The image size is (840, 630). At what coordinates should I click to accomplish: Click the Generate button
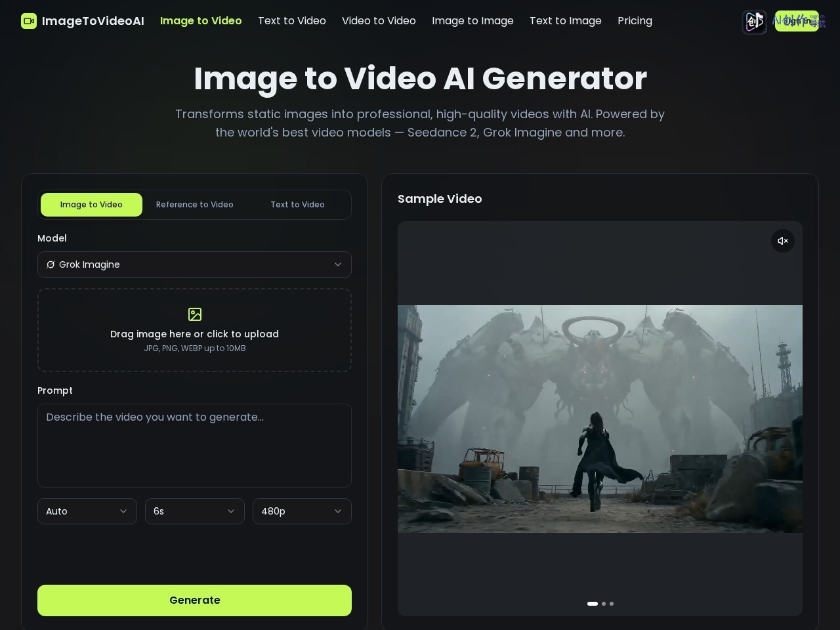click(x=194, y=600)
